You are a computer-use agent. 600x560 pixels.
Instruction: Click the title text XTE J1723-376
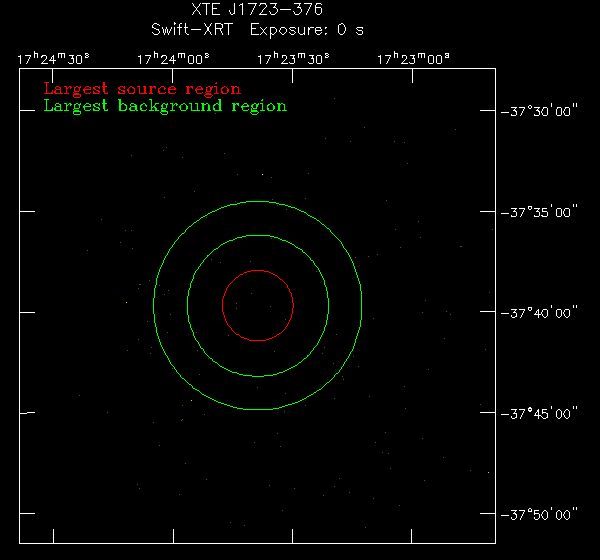point(257,10)
